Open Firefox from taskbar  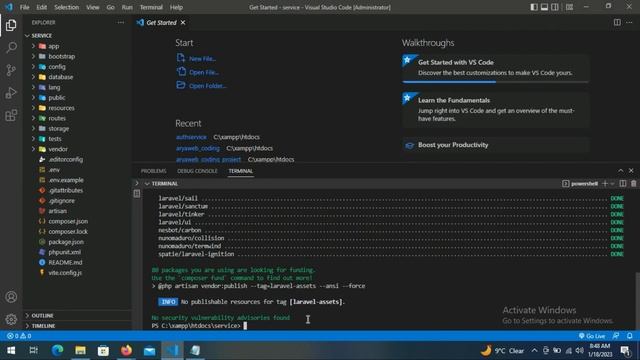click(x=126, y=350)
